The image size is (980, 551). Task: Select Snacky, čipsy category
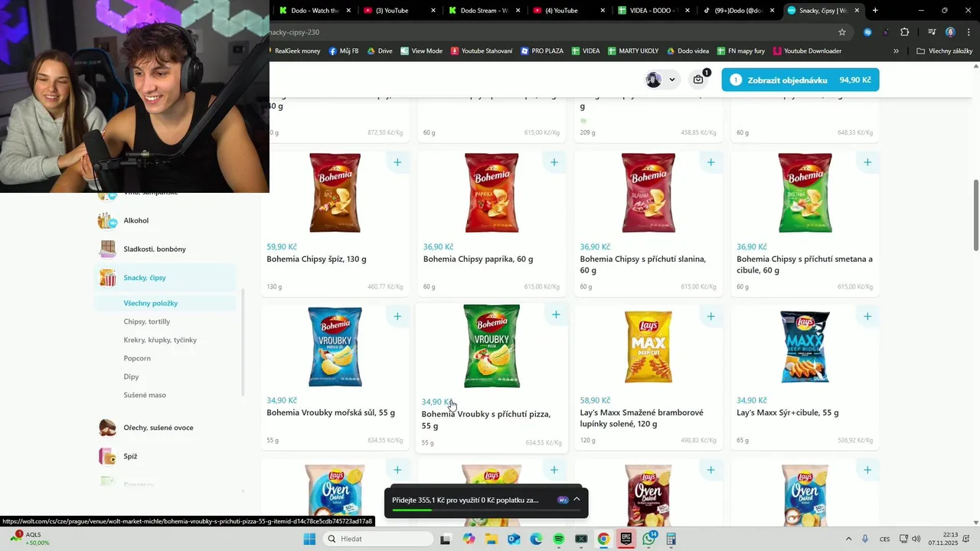165,278
